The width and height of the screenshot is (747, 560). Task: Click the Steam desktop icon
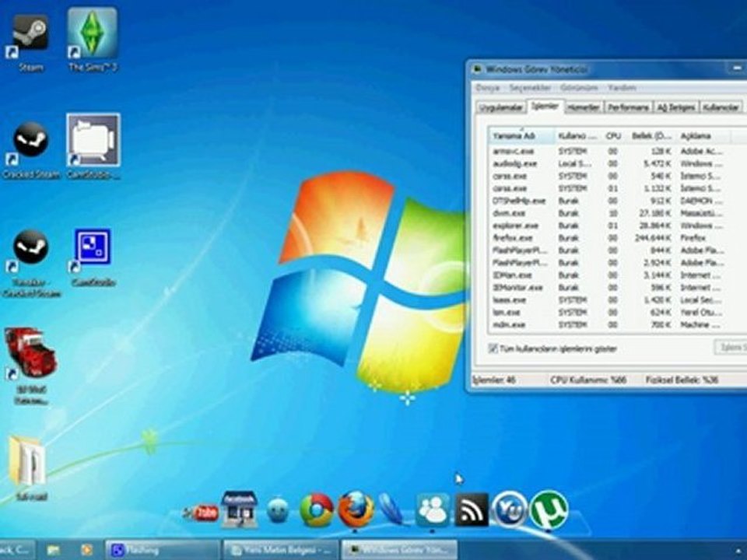(x=31, y=35)
